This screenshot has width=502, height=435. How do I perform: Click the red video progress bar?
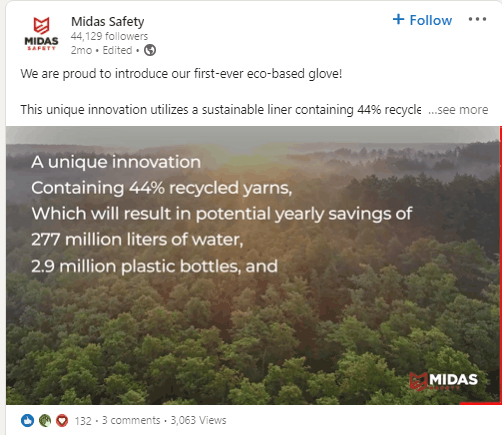(x=480, y=403)
